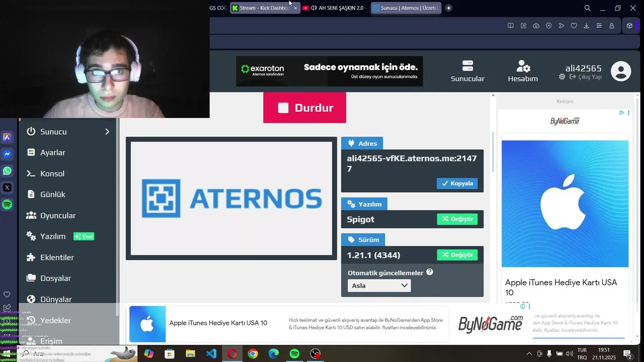Click the browser tab search magnifier icon

pos(587,8)
